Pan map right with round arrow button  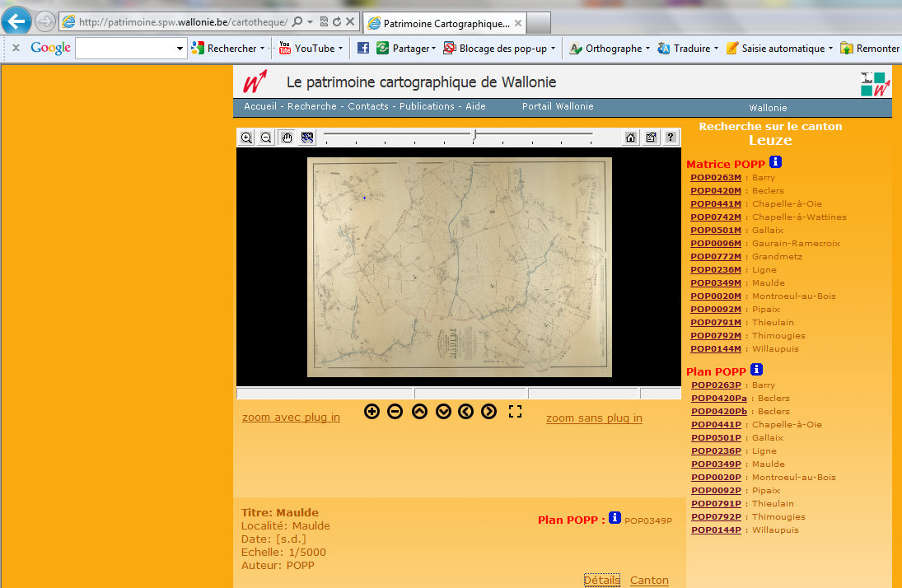click(x=488, y=412)
